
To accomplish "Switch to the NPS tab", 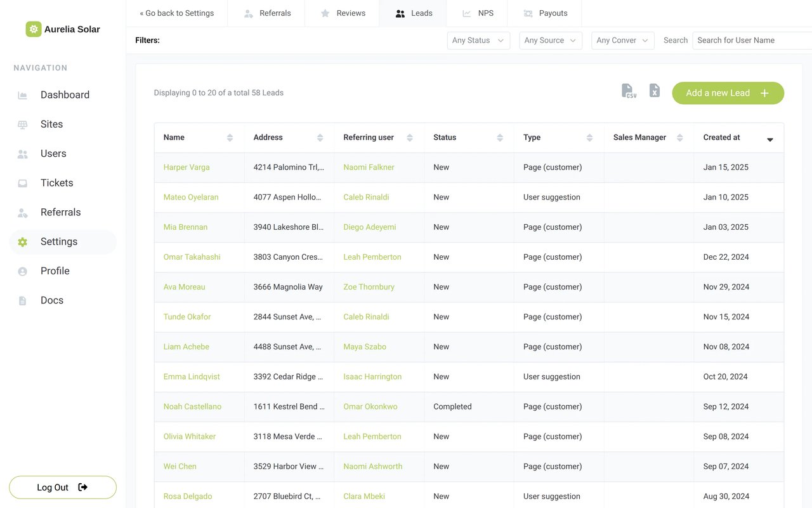I will pyautogui.click(x=478, y=13).
